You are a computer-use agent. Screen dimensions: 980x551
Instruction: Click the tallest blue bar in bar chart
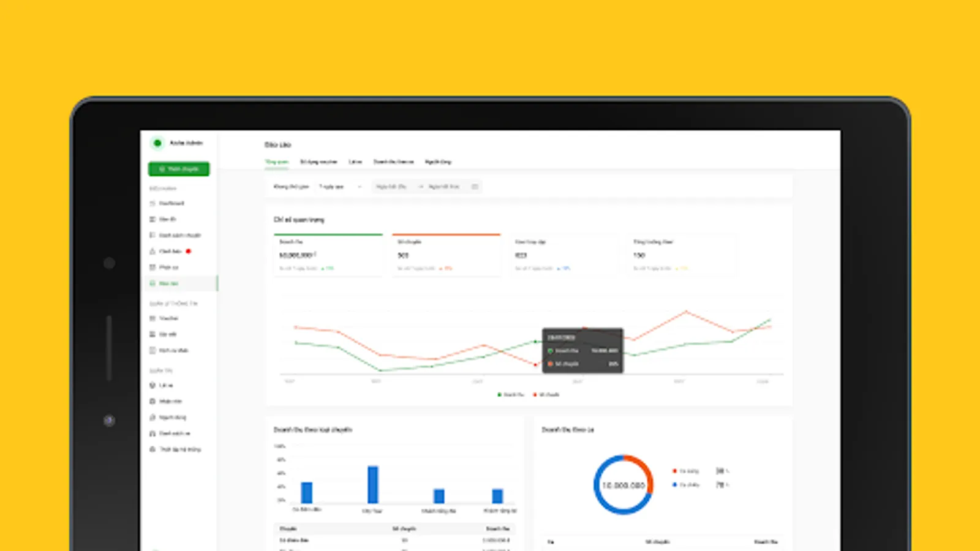pyautogui.click(x=372, y=484)
